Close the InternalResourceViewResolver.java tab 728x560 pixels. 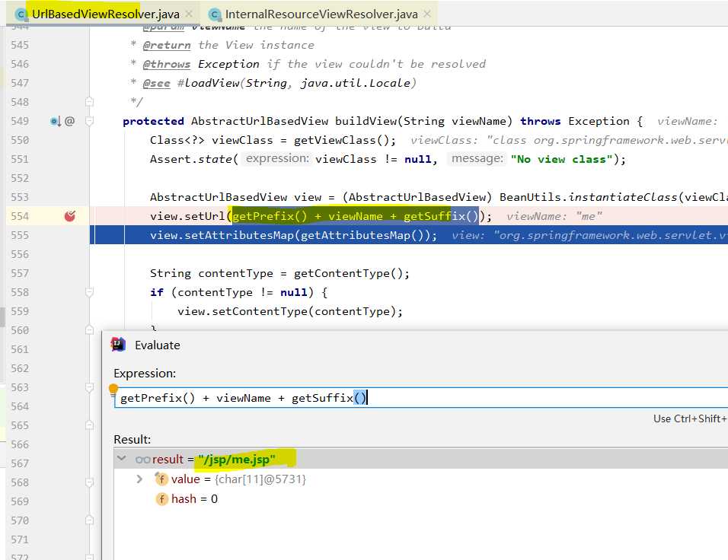pyautogui.click(x=427, y=14)
